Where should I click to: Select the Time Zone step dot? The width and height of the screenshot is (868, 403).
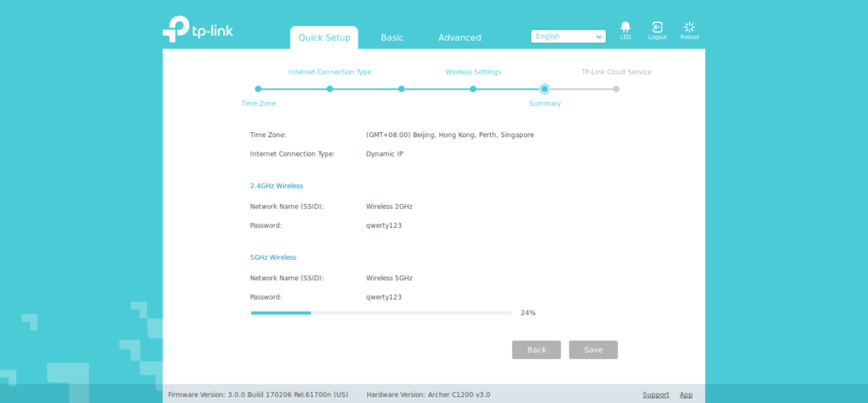point(259,88)
